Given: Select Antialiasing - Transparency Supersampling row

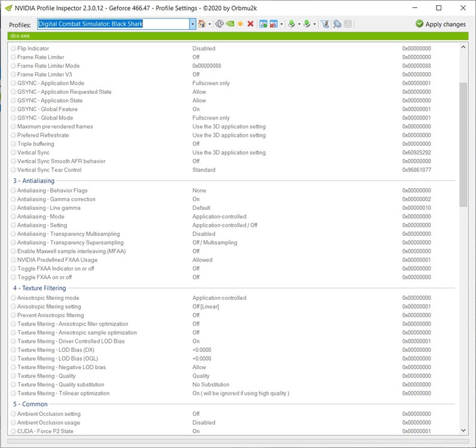Looking at the screenshot, I should point(233,243).
